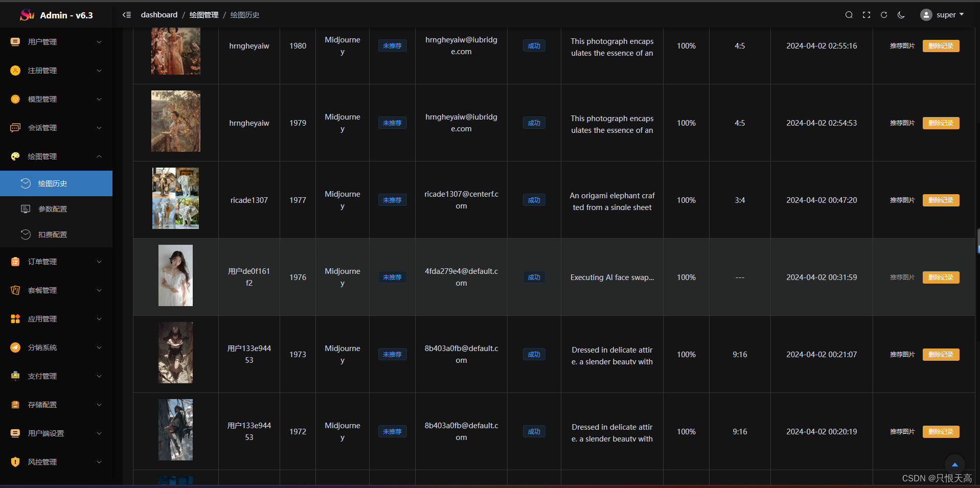Click the 参数配置 submenu icon
The width and height of the screenshot is (980, 488).
pyautogui.click(x=26, y=209)
